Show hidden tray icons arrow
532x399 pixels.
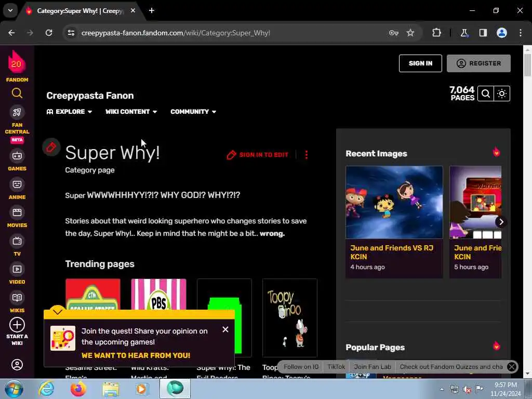(442, 389)
